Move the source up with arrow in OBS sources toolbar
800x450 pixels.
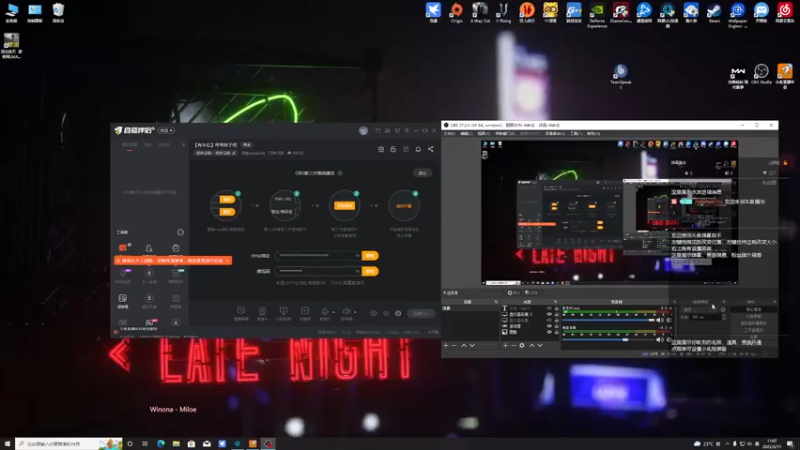point(531,345)
